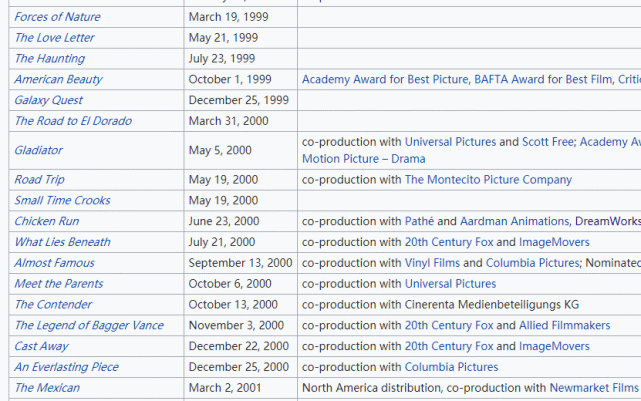Open The Montecito Picture Company link
The width and height of the screenshot is (641, 401).
pos(488,180)
